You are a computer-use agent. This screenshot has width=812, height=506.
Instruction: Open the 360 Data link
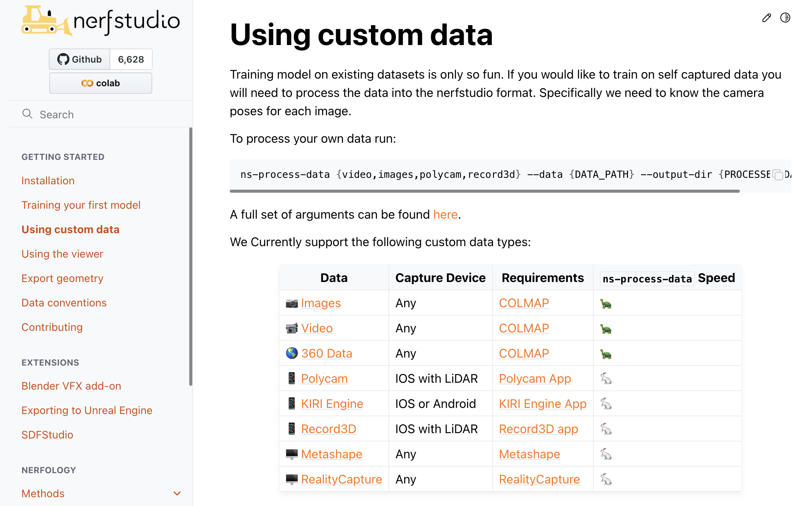326,353
